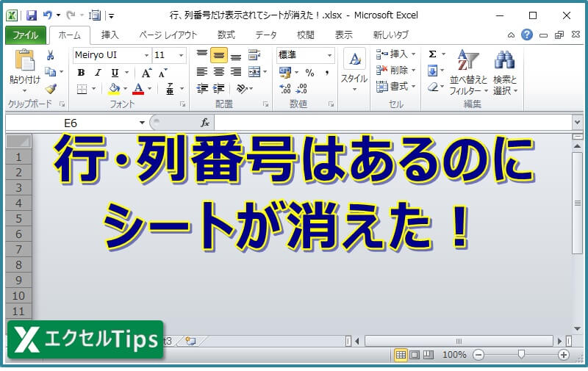Click the Borders icon

[x=82, y=89]
